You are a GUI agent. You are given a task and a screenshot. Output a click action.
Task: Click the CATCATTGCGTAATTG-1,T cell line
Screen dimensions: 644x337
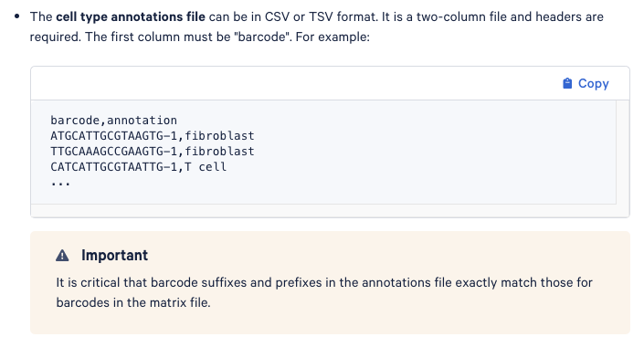pos(139,167)
